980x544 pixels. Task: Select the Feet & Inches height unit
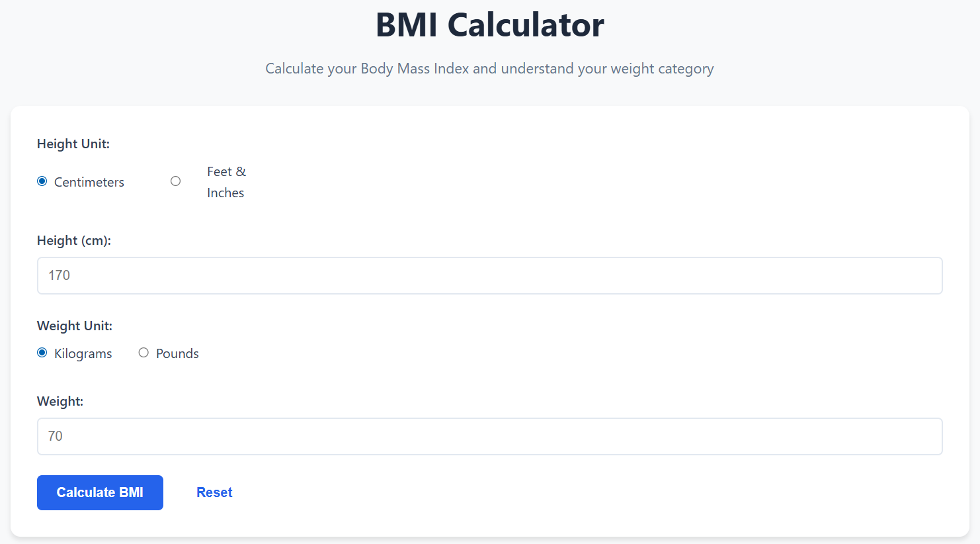click(175, 181)
